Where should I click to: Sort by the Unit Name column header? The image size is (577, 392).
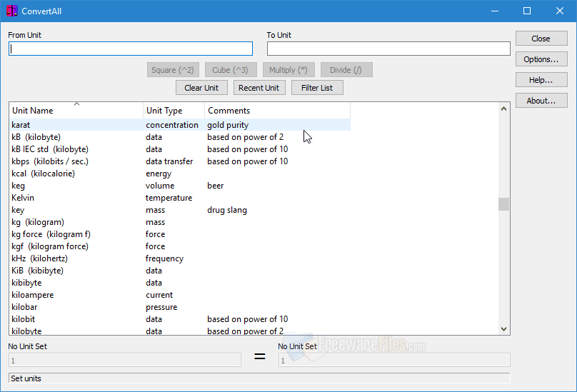tap(76, 111)
